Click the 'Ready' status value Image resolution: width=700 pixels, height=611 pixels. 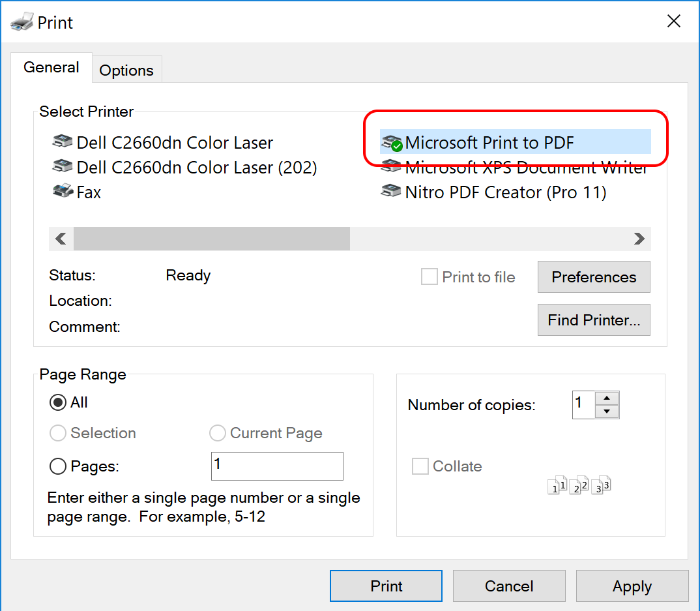tap(188, 276)
